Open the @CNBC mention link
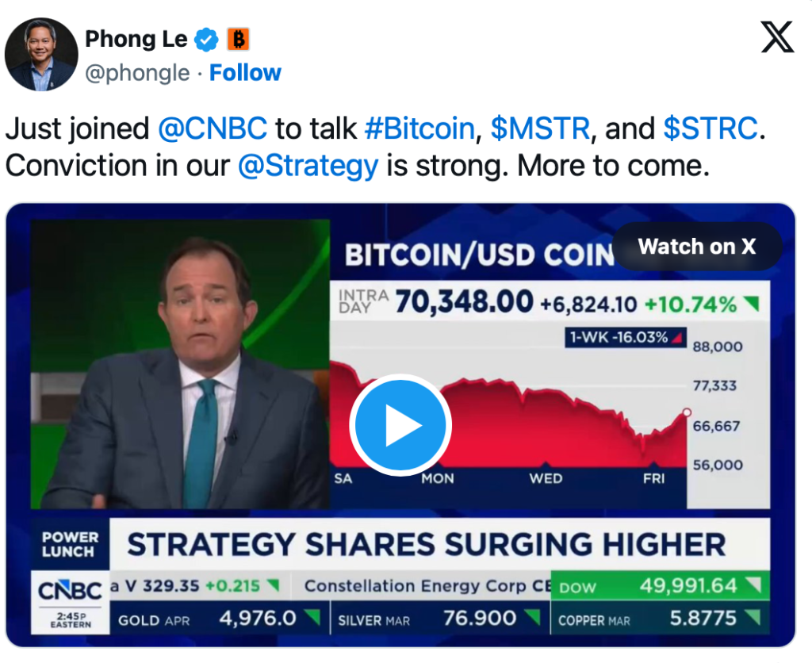The image size is (812, 663). coord(213,128)
